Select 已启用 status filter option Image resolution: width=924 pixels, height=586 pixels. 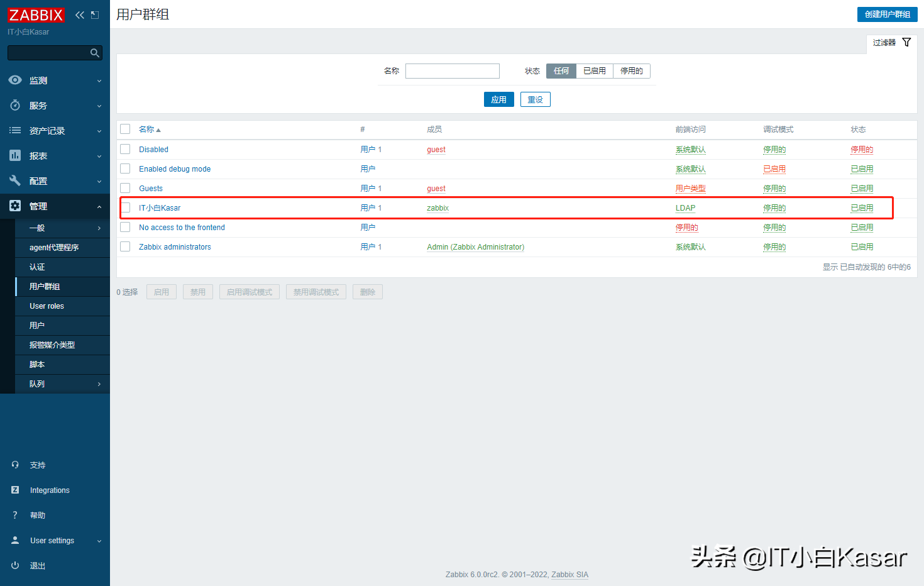(594, 71)
